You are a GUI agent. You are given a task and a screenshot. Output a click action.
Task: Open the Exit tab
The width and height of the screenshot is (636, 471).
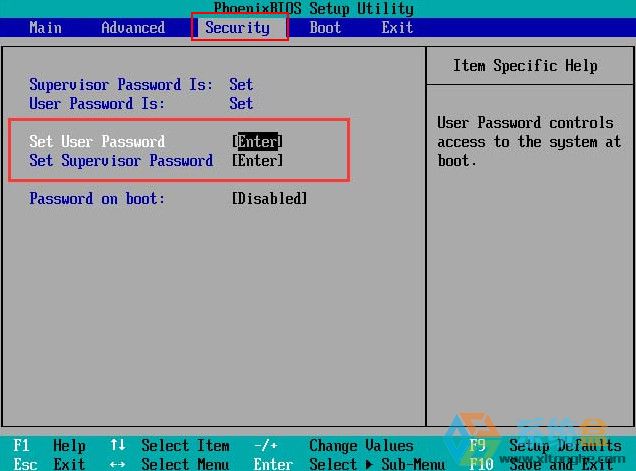(x=397, y=28)
